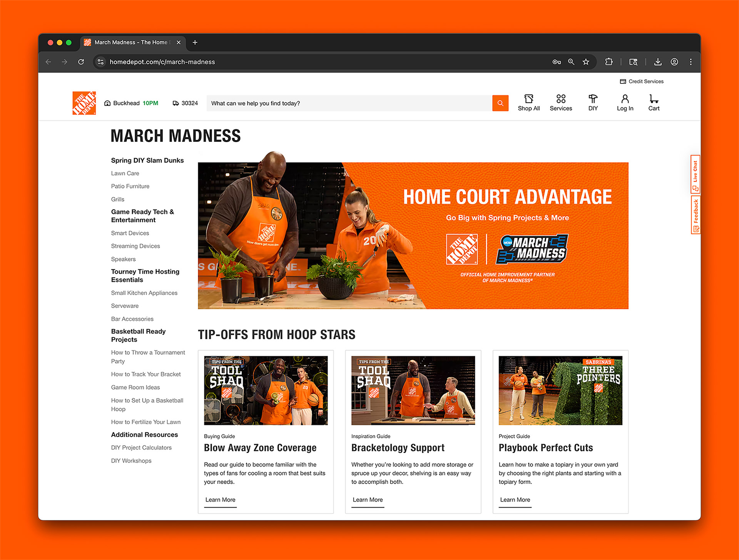Learn More about Playbook Perfect Cuts
Screen dimensions: 739x560
click(515, 500)
